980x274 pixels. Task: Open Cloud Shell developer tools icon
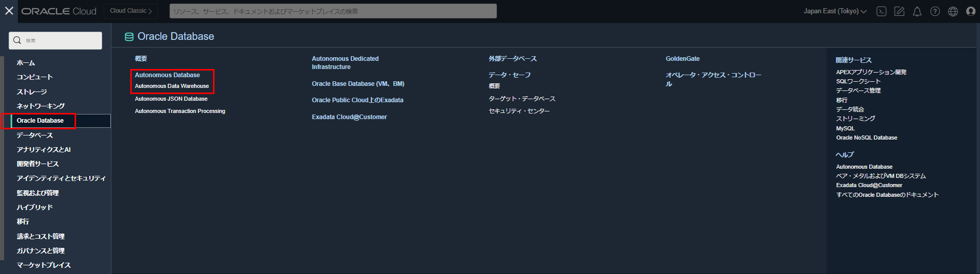point(881,11)
